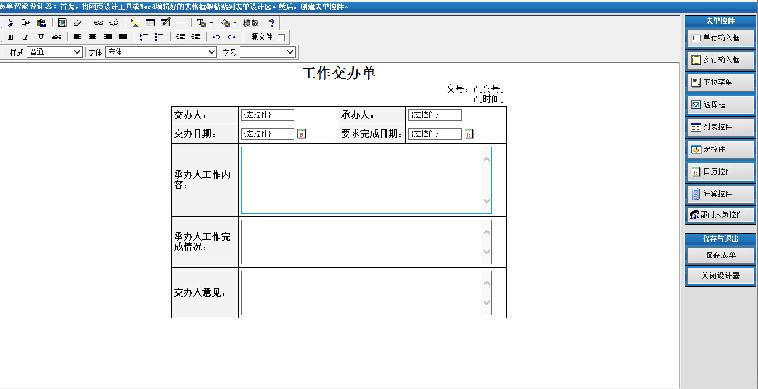Align text right

coord(108,37)
